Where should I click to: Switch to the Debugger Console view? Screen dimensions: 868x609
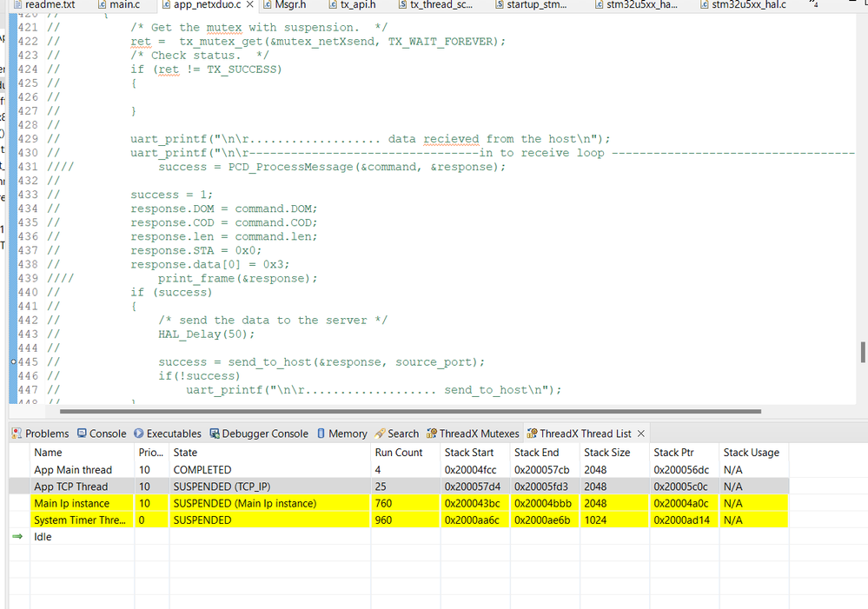tap(259, 434)
